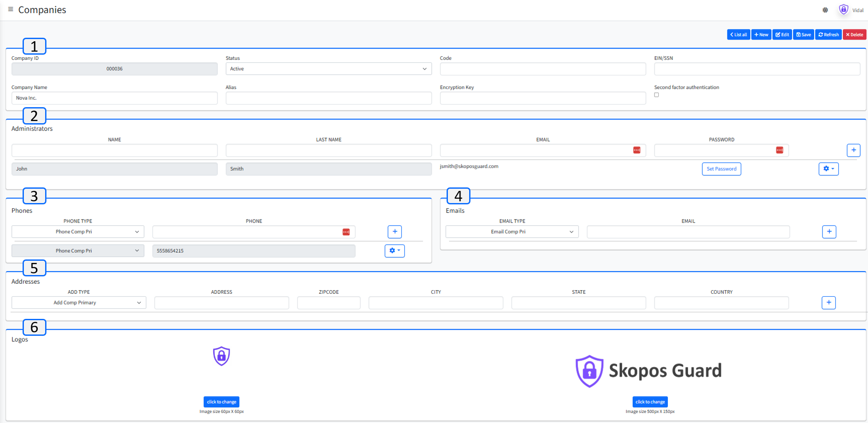
Task: Click the Vidal user shield avatar
Action: pos(843,10)
